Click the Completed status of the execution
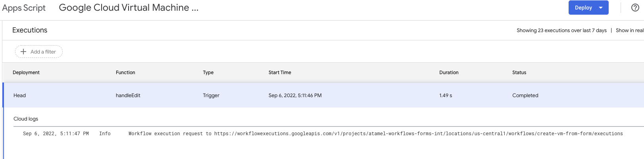 pyautogui.click(x=525, y=96)
